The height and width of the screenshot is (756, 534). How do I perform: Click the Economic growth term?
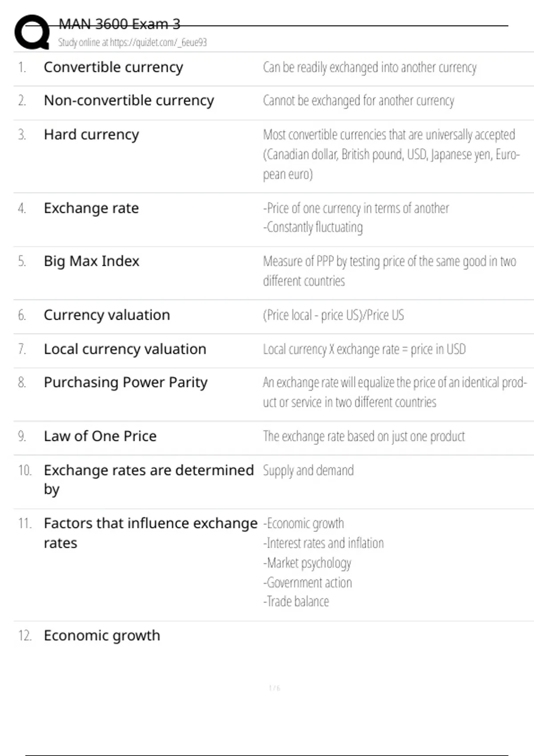pyautogui.click(x=102, y=635)
